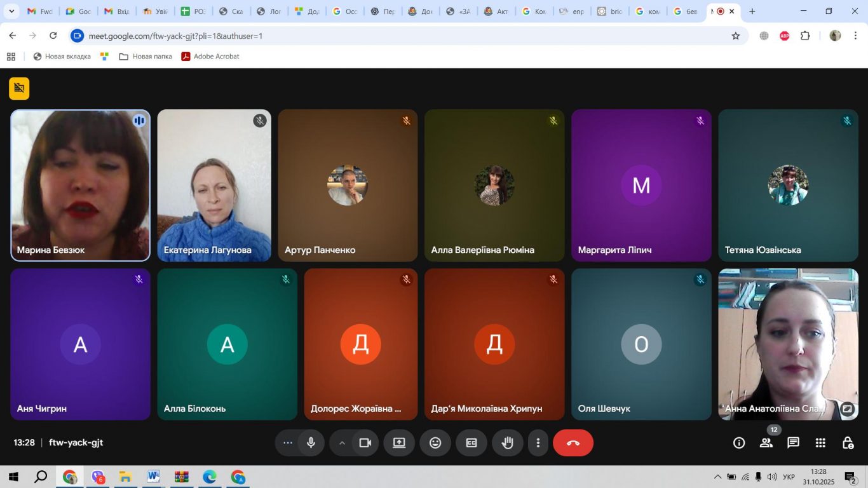This screenshot has width=868, height=488.
Task: Open the emoji reactions panel
Action: (x=435, y=443)
